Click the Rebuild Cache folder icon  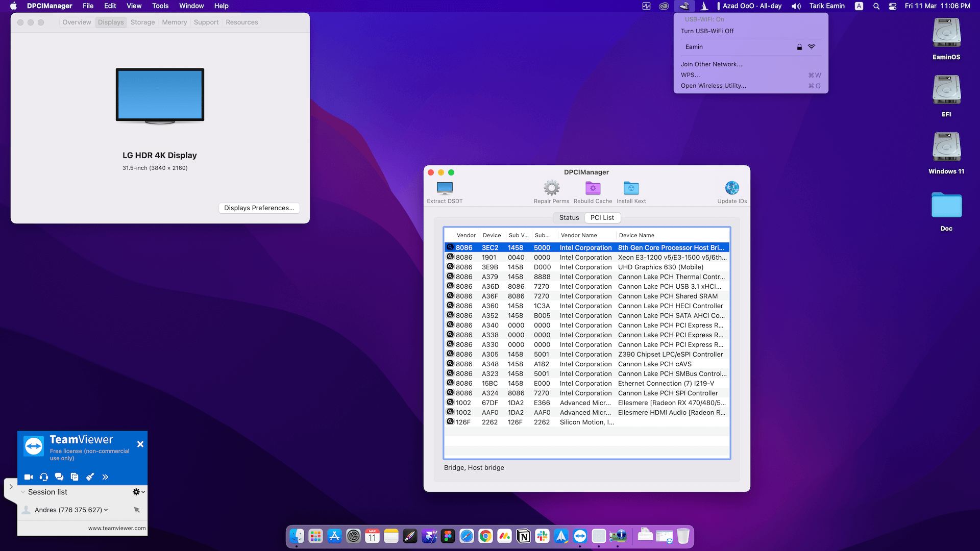click(593, 188)
